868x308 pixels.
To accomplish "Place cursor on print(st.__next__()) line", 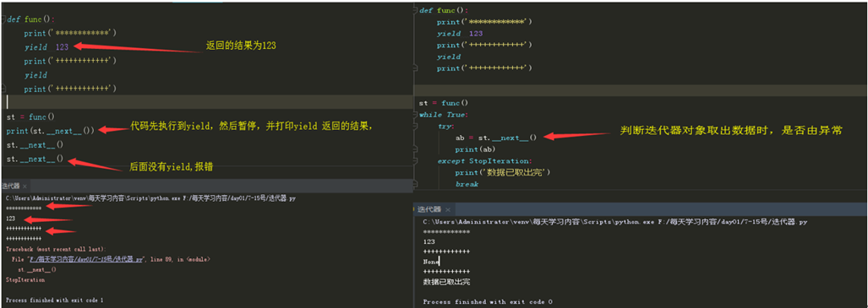I will (x=51, y=131).
